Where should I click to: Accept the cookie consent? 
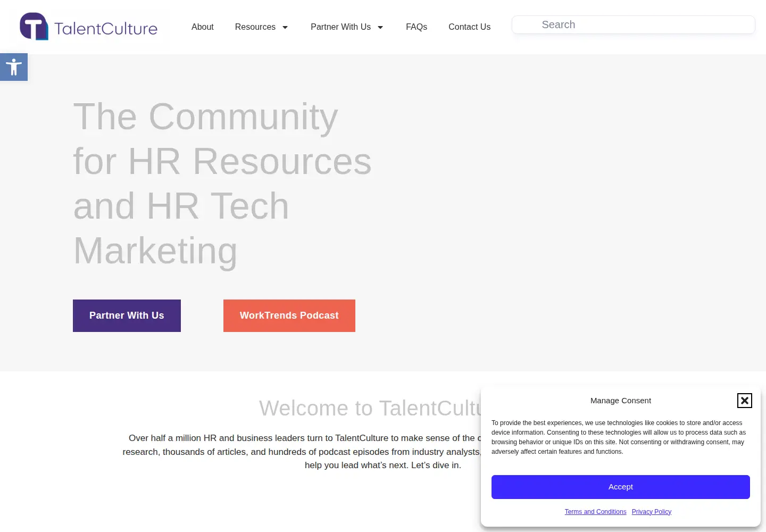pyautogui.click(x=621, y=487)
